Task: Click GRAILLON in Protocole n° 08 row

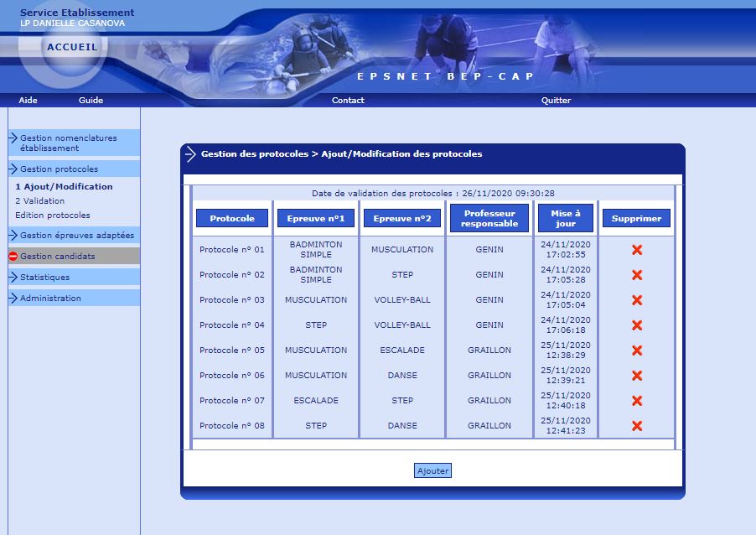Action: 489,425
